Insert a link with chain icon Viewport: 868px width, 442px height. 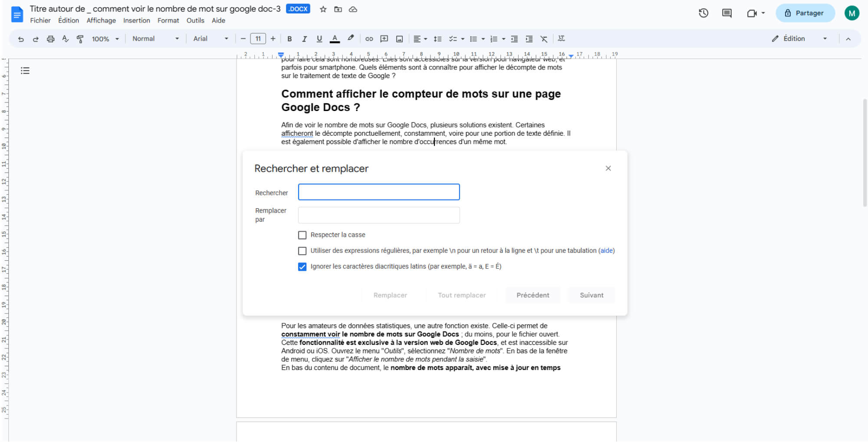pyautogui.click(x=369, y=39)
